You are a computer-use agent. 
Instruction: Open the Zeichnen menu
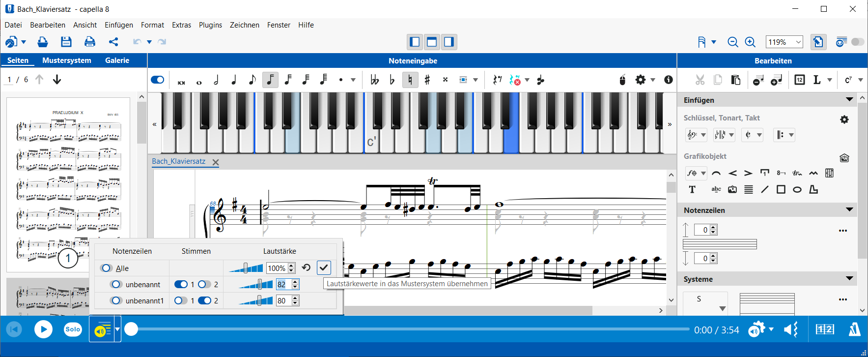click(245, 25)
